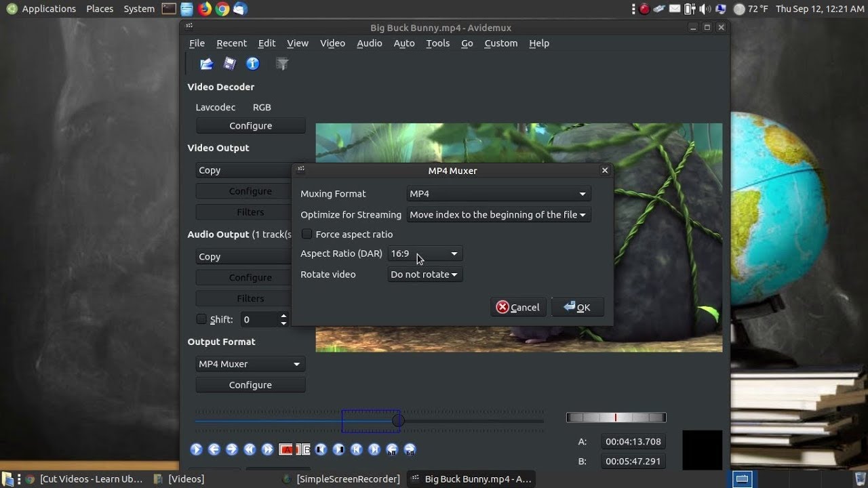Image resolution: width=868 pixels, height=488 pixels.
Task: Launch Terminal from top panel
Action: point(169,9)
